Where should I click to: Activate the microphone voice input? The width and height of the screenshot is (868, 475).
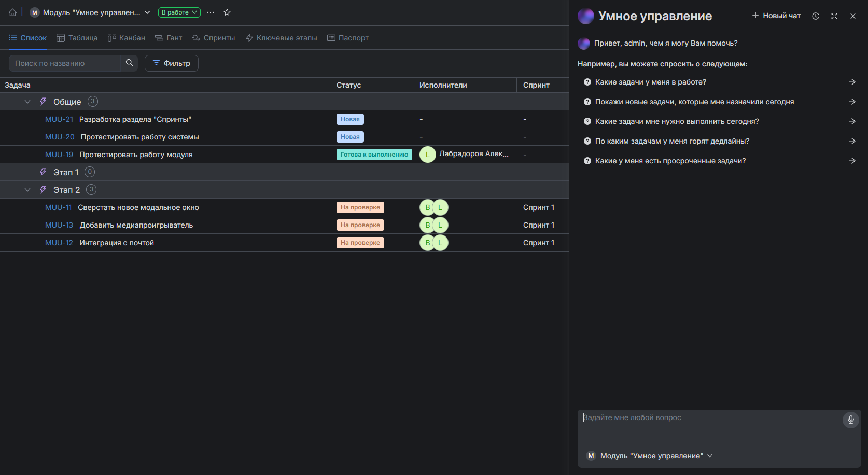[850, 420]
